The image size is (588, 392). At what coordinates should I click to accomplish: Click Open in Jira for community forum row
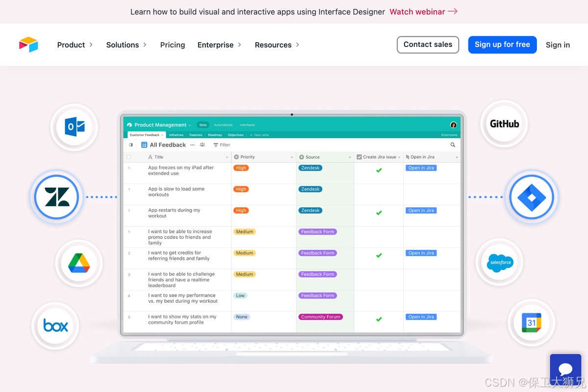click(x=421, y=317)
